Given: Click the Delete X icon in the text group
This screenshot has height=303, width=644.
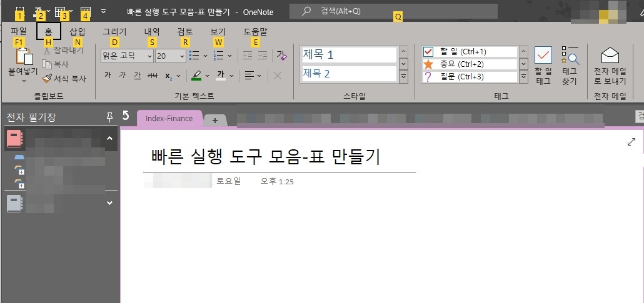Looking at the screenshot, I should coord(278,76).
